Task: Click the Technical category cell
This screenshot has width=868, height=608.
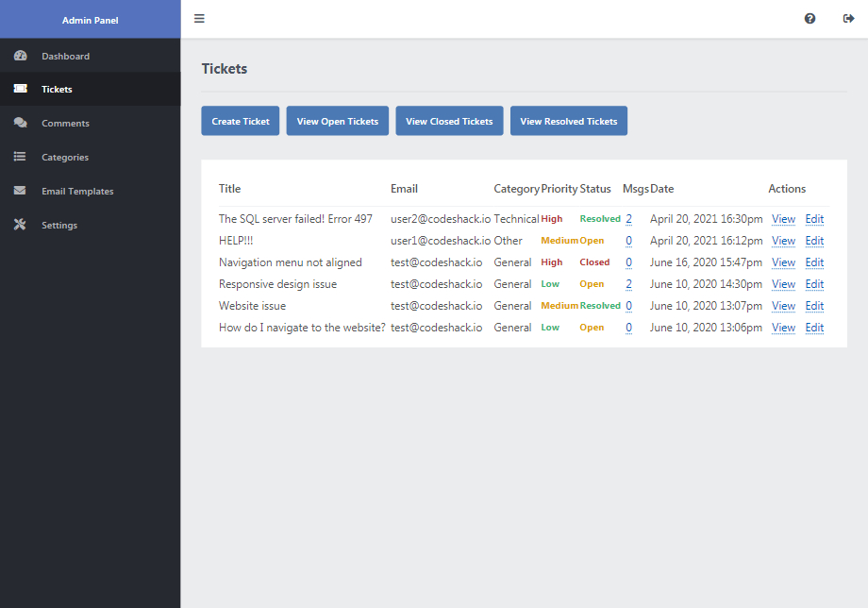Action: pos(516,219)
